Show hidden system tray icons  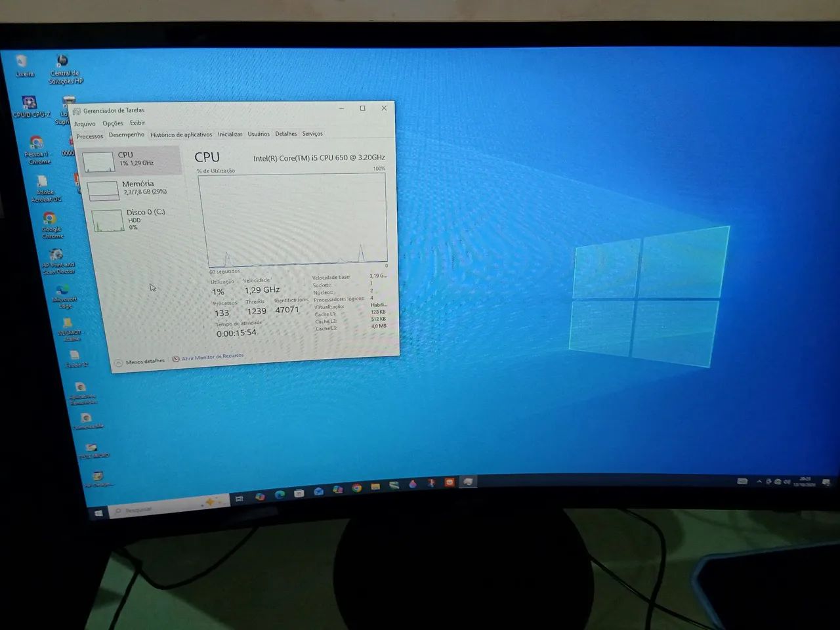coord(759,482)
